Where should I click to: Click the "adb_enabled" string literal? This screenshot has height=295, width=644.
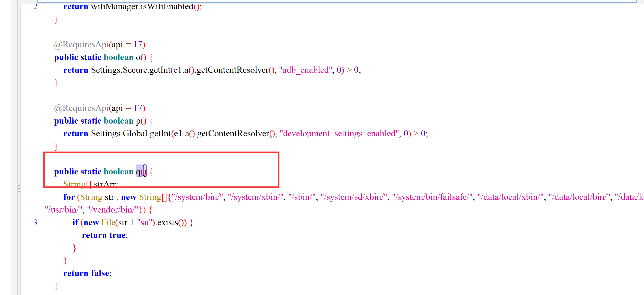306,70
